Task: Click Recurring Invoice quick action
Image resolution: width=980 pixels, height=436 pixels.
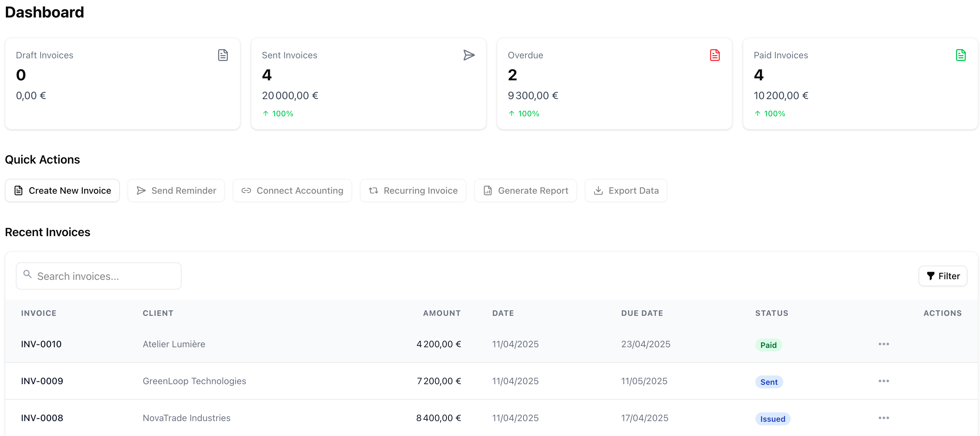Action: click(413, 190)
